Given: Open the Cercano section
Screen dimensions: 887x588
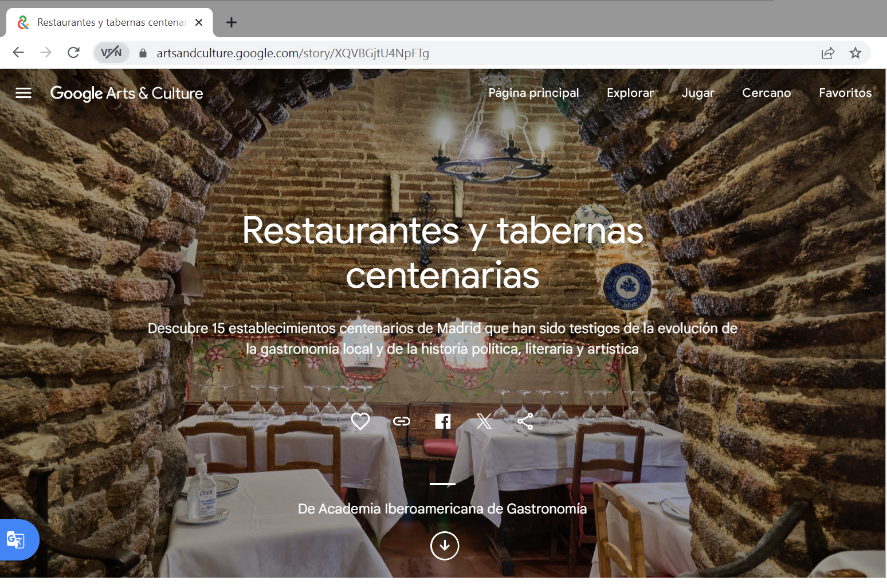Looking at the screenshot, I should (x=767, y=93).
